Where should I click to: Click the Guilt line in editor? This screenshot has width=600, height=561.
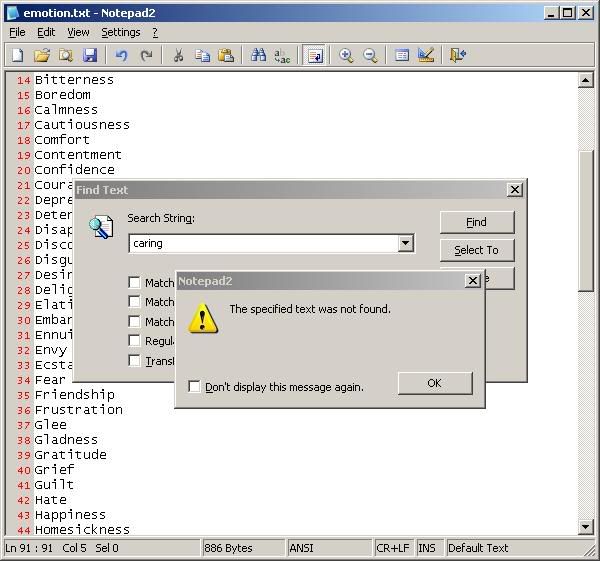[x=54, y=484]
